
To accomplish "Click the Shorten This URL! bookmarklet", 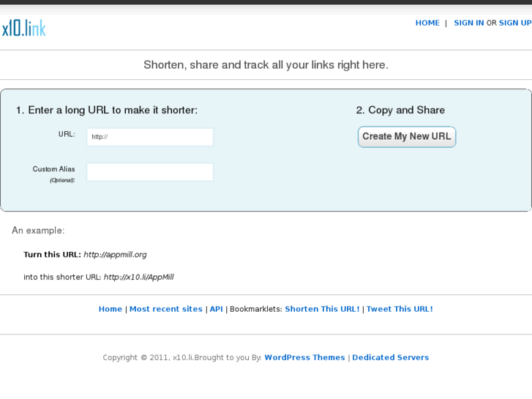I will click(x=322, y=309).
